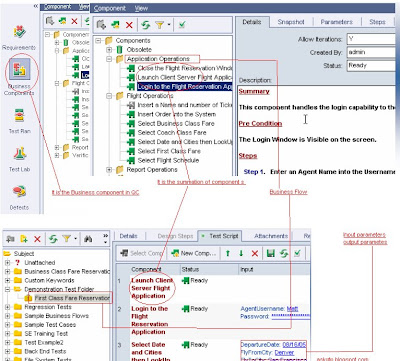This screenshot has height=361, width=400.
Task: Switch to the Design Steps tab
Action: (x=175, y=236)
